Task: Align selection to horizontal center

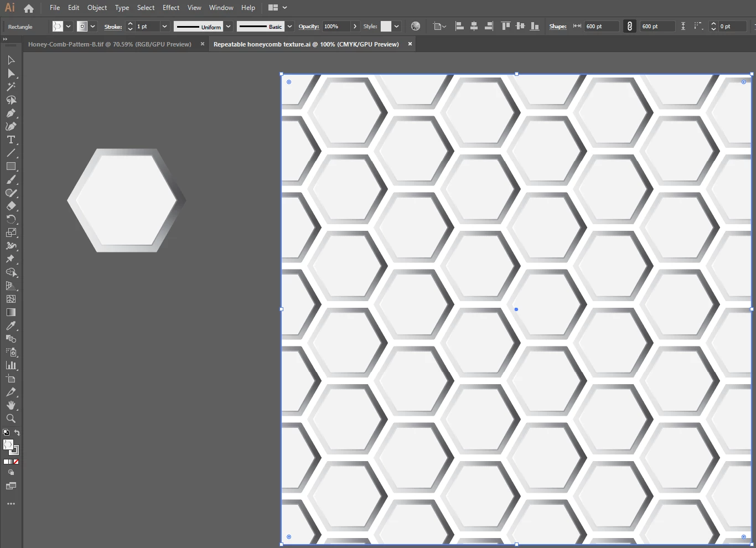Action: (474, 26)
